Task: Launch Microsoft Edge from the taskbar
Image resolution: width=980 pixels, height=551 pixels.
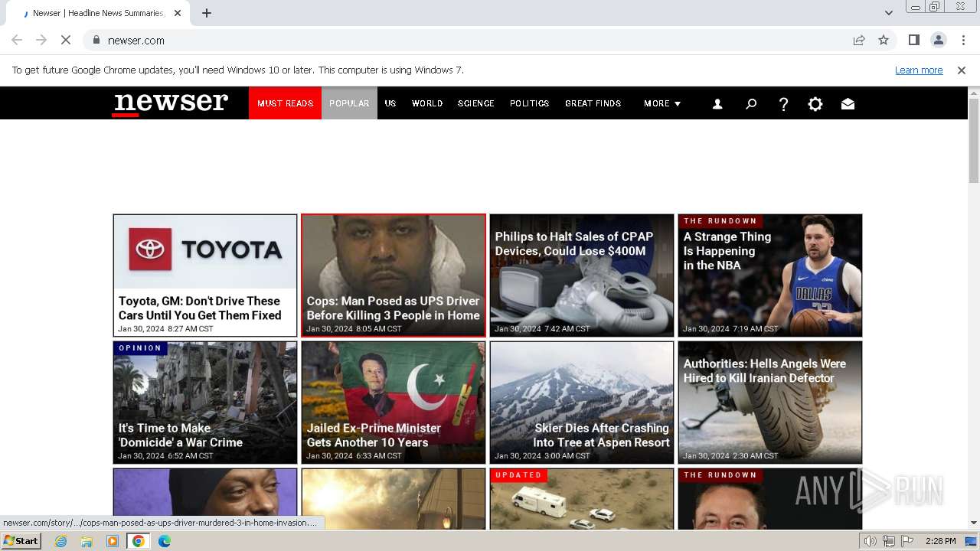Action: pyautogui.click(x=165, y=541)
